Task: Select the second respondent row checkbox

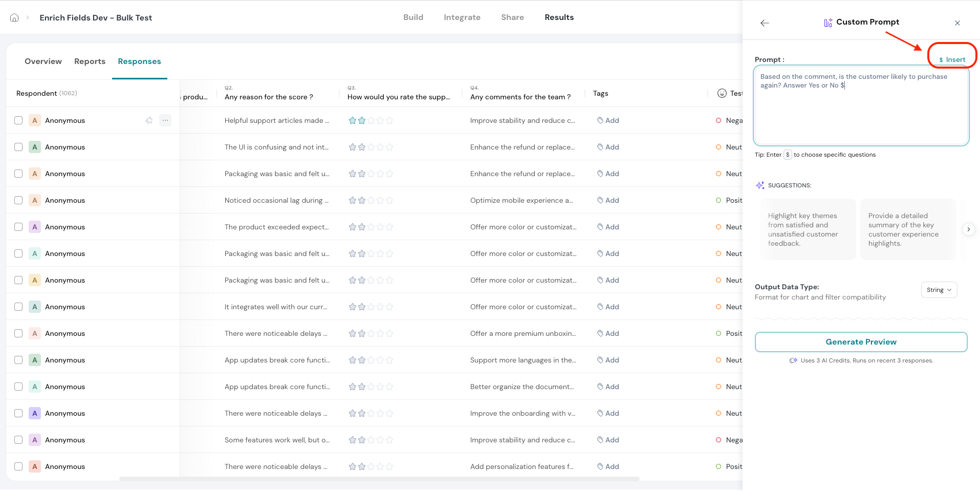Action: pyautogui.click(x=18, y=147)
